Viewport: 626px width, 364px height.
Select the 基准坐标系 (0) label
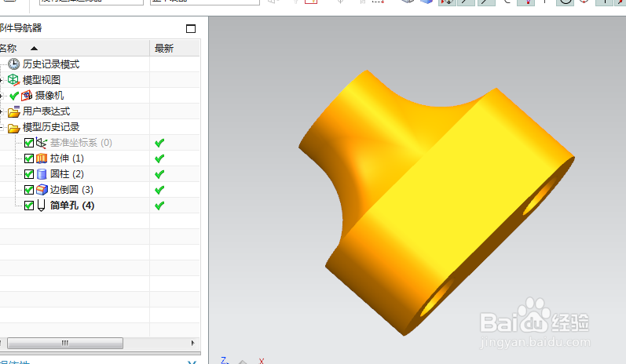pyautogui.click(x=81, y=143)
